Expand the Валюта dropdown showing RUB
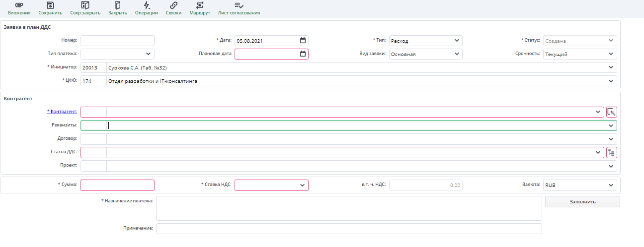The image size is (644, 247). tap(611, 185)
